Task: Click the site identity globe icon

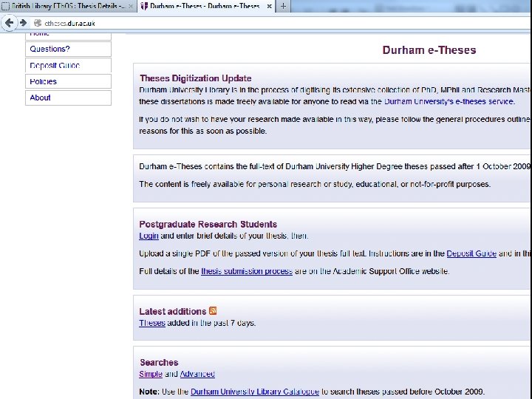Action: pos(38,23)
